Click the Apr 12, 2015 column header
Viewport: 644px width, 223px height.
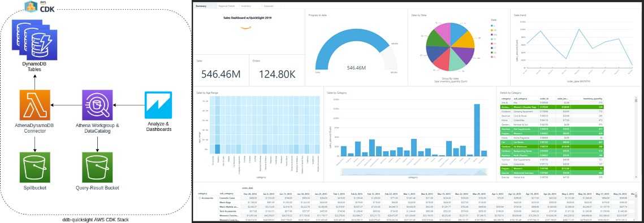514,193
